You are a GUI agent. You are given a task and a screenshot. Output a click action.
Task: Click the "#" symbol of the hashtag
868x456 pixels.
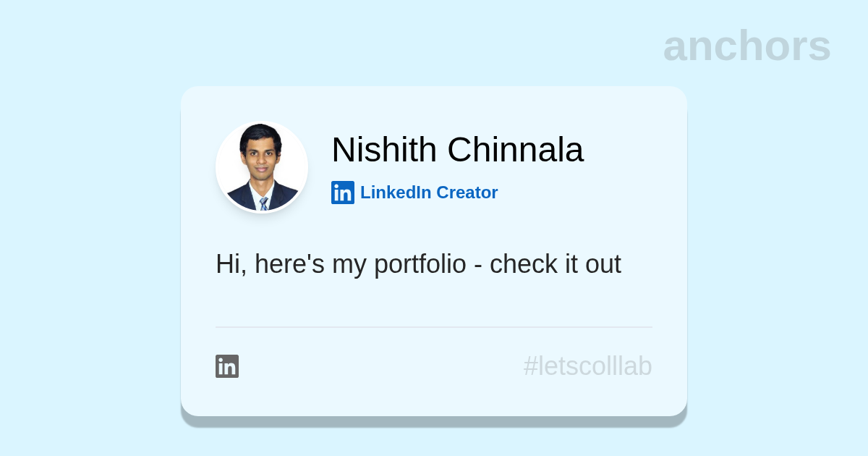point(530,366)
